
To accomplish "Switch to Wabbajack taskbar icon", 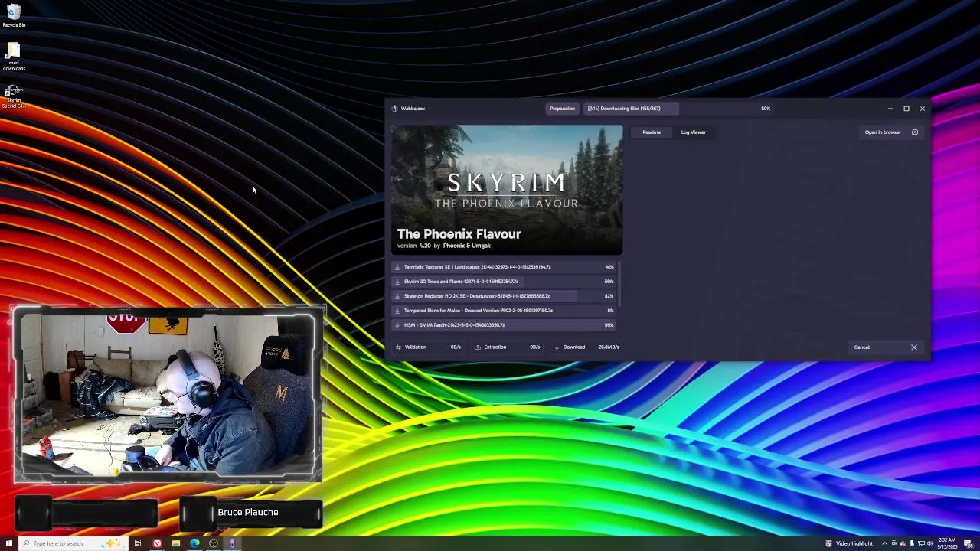I will (x=232, y=543).
